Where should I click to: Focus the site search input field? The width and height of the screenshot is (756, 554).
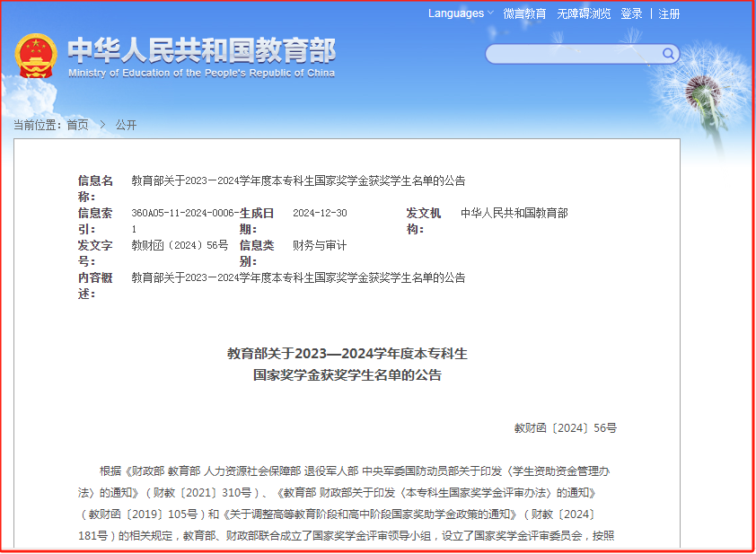coord(575,54)
